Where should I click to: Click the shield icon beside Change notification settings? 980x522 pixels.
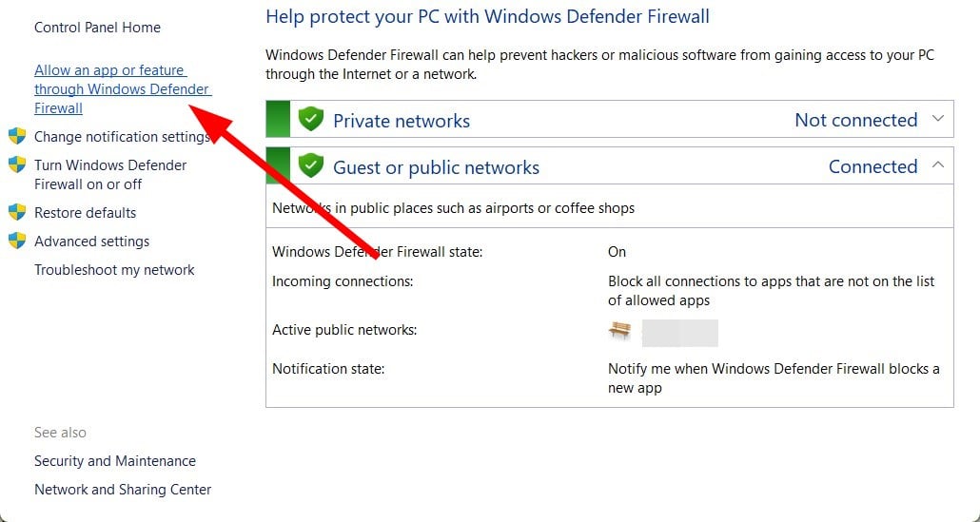coord(17,136)
